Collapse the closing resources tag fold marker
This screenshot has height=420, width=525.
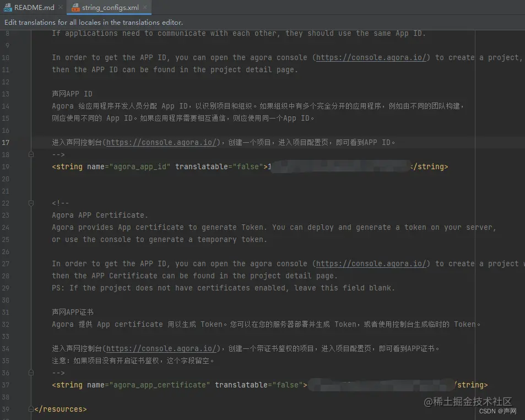[x=31, y=409]
